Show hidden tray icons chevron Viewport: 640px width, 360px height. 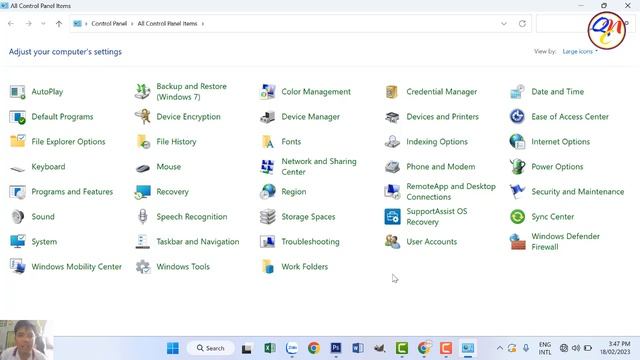point(500,348)
